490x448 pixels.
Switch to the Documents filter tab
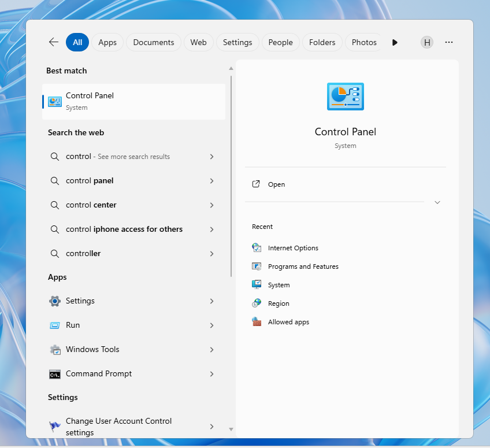click(x=154, y=42)
